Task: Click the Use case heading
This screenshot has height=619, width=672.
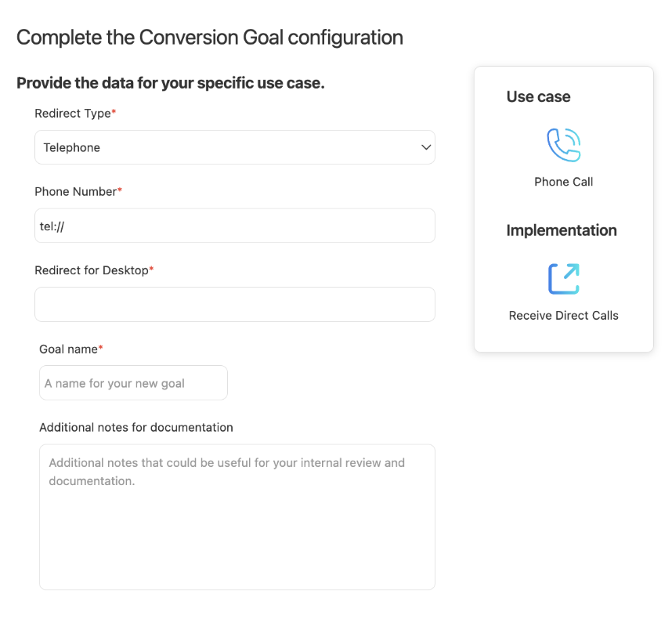Action: coord(538,97)
